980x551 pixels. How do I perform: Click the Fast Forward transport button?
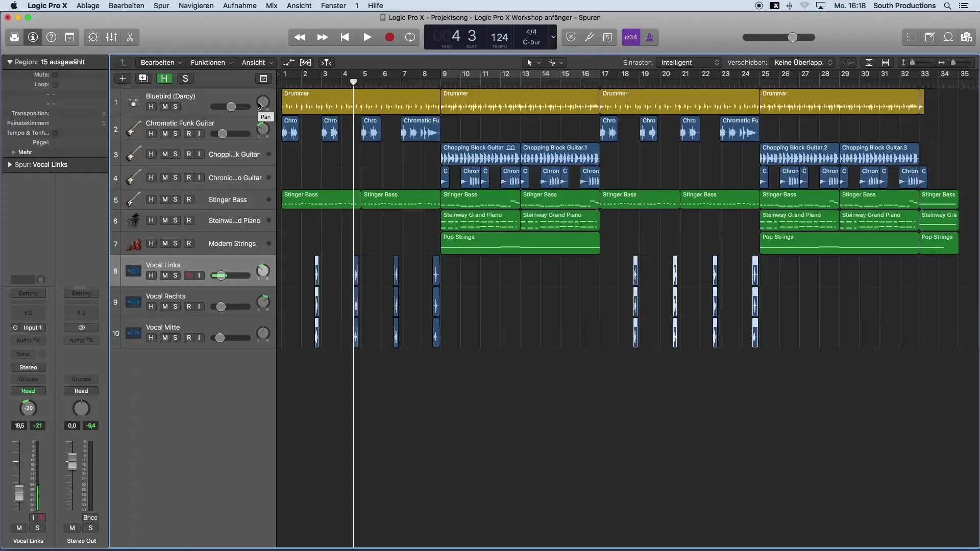pyautogui.click(x=322, y=37)
